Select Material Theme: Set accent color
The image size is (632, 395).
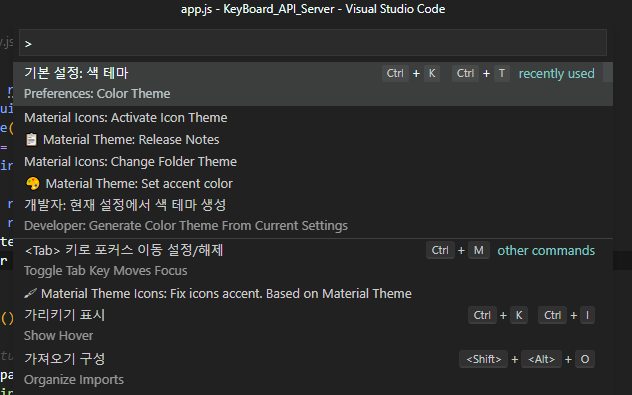pyautogui.click(x=313, y=183)
